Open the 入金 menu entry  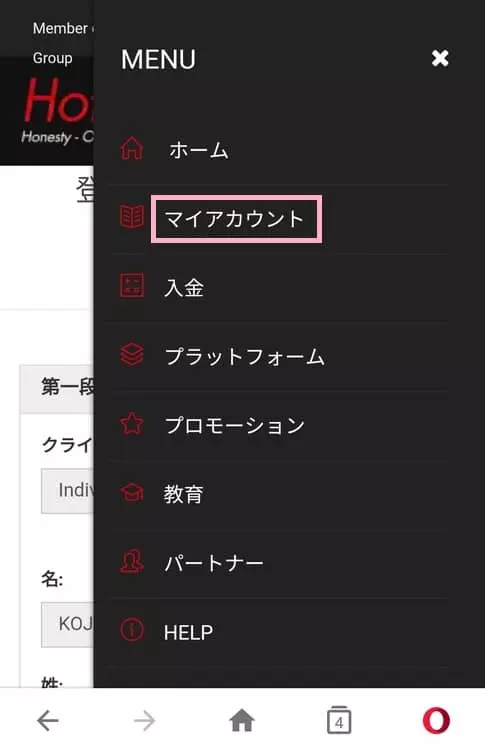(184, 288)
